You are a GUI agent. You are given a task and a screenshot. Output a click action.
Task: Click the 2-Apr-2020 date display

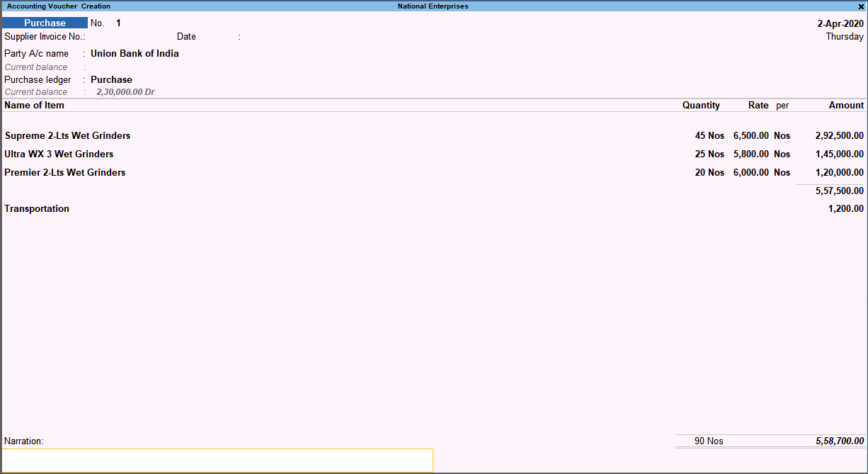pyautogui.click(x=840, y=23)
